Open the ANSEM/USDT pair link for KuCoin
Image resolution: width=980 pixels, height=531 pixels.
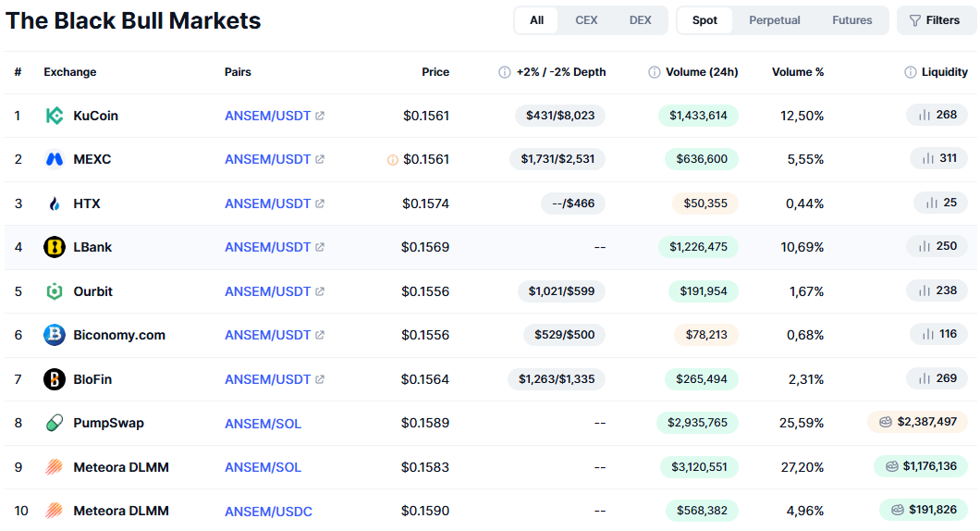tap(267, 116)
